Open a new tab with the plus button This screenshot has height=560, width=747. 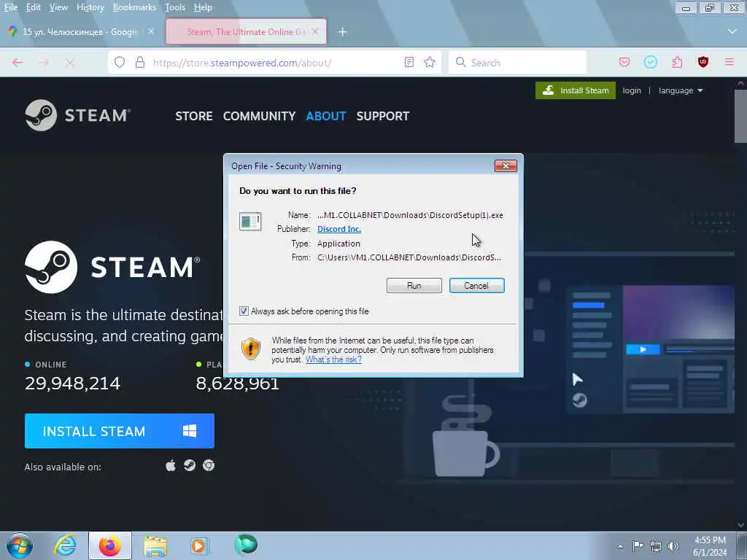(x=342, y=32)
